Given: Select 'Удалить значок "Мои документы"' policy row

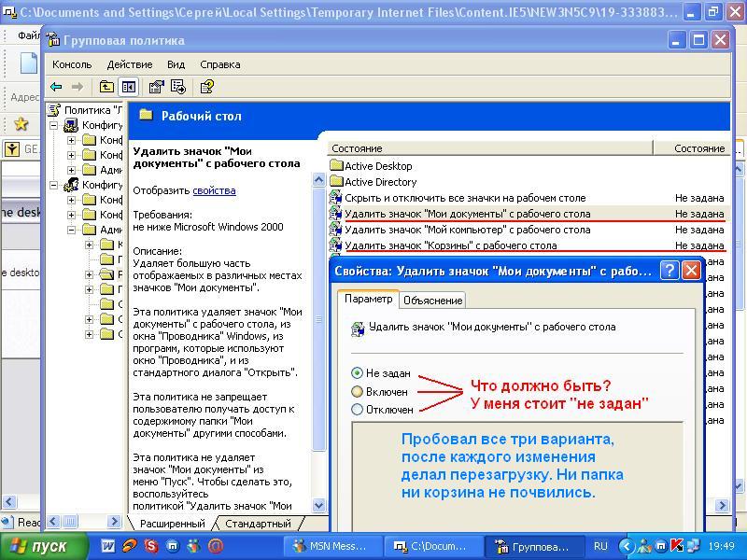Looking at the screenshot, I should point(528,214).
